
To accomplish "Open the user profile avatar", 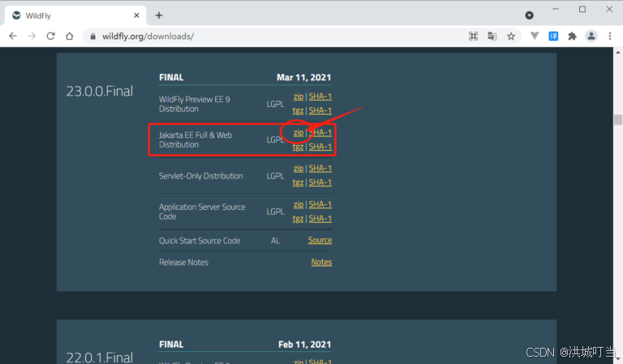I will (591, 36).
